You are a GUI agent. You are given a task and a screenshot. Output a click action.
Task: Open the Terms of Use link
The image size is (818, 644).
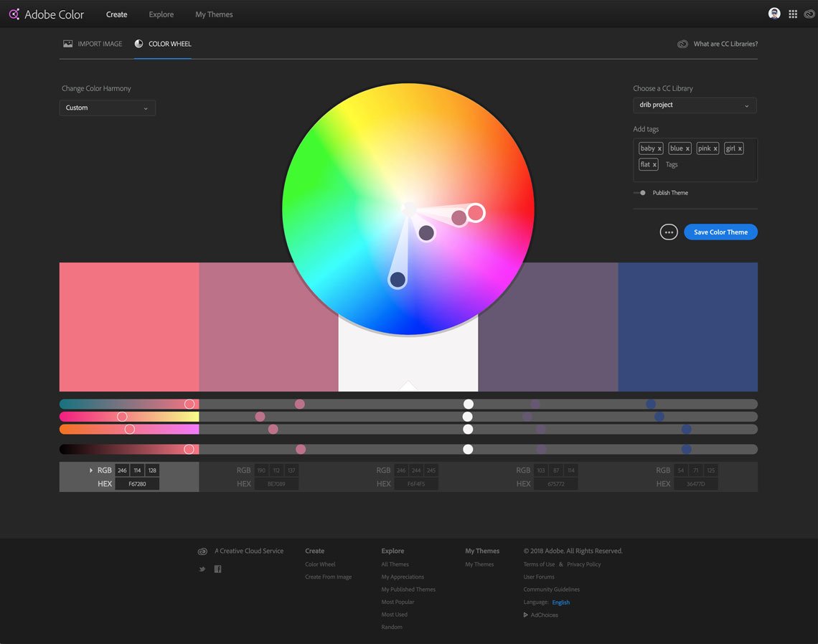539,564
